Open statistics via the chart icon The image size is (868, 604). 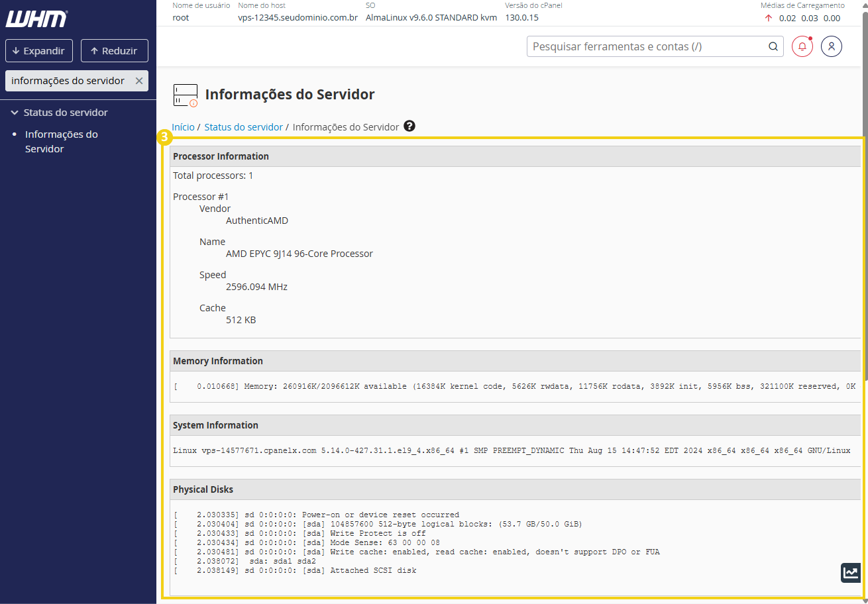850,572
